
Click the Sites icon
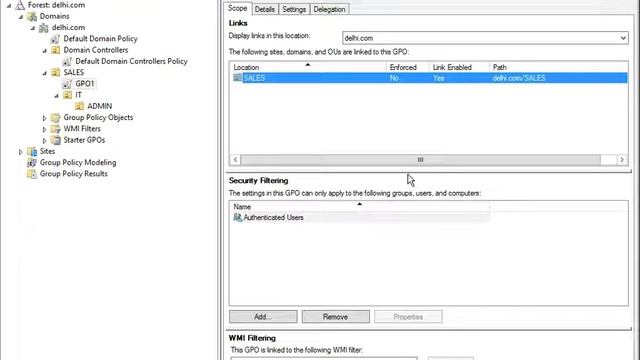point(32,151)
